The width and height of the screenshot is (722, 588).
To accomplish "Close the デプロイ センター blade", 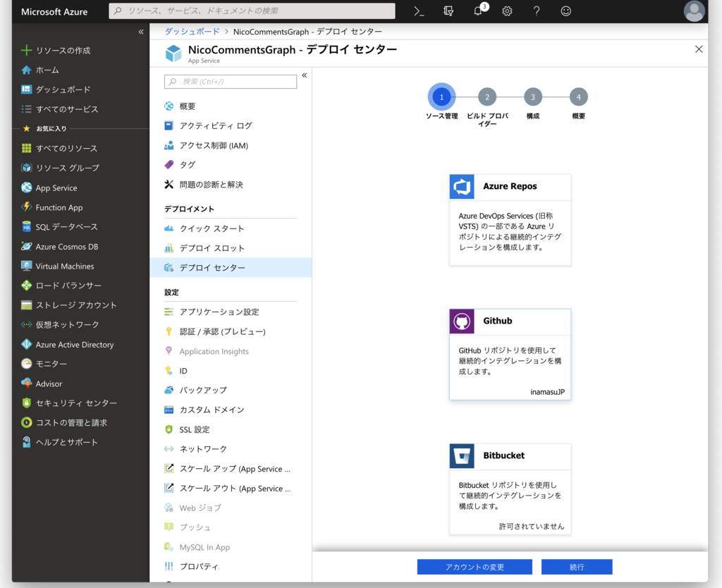I will [x=699, y=49].
